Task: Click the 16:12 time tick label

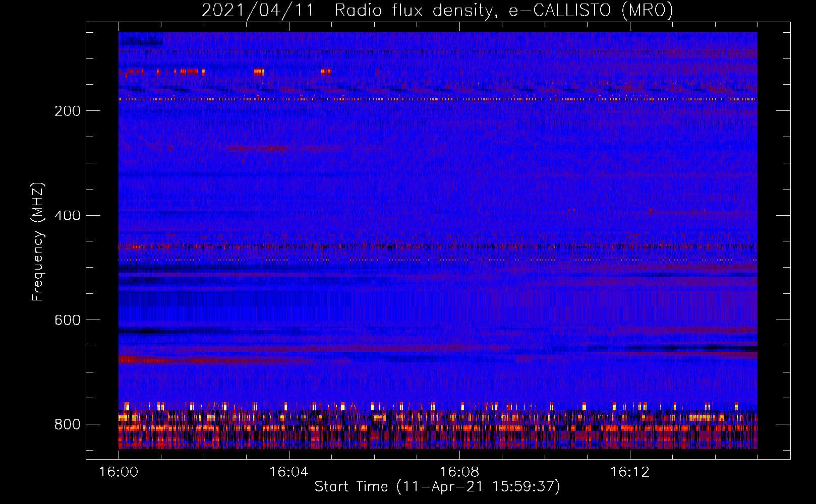Action: (x=630, y=472)
